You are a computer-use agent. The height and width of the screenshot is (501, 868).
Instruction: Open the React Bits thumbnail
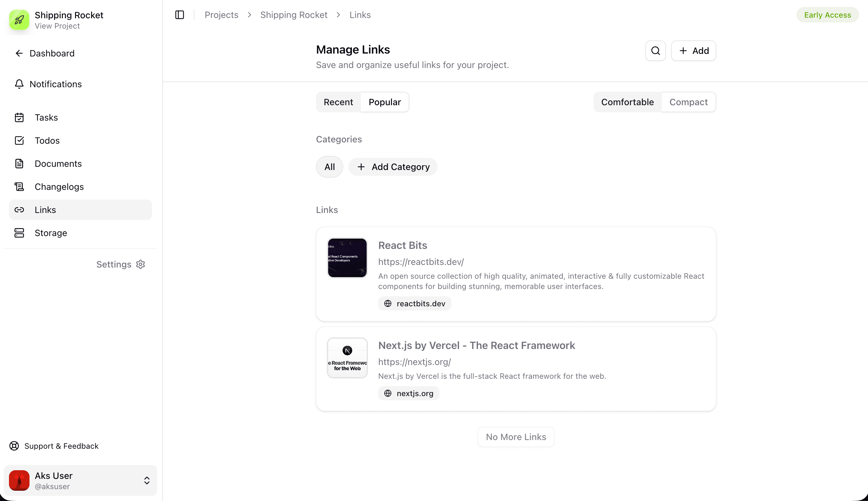pos(347,258)
